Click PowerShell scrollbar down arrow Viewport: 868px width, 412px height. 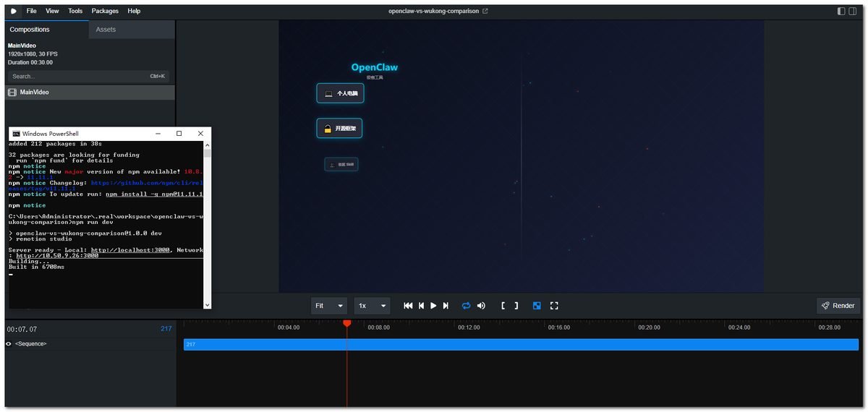coord(208,304)
